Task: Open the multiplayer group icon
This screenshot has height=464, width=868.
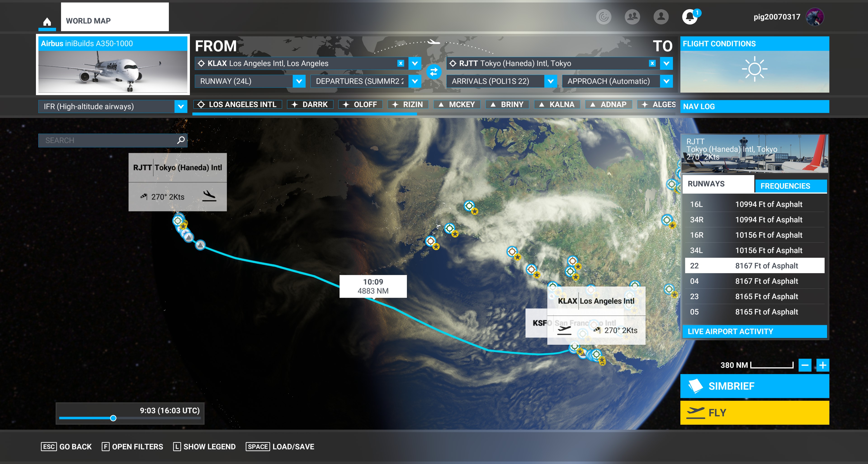Action: pos(632,16)
